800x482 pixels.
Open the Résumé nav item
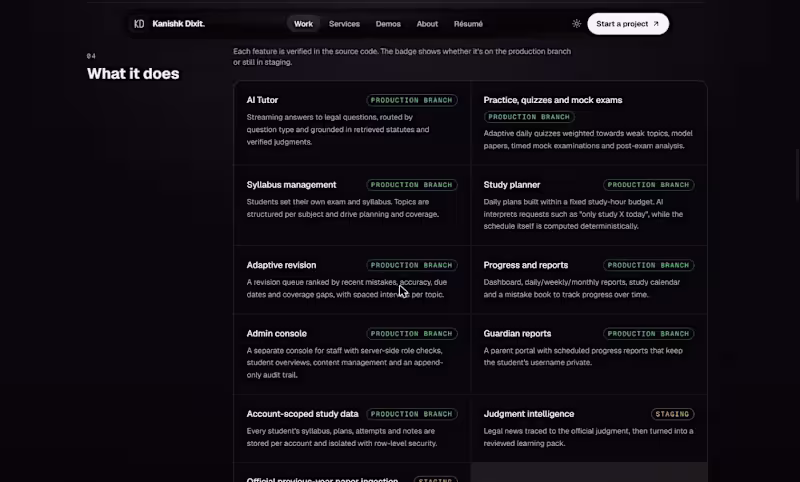468,24
